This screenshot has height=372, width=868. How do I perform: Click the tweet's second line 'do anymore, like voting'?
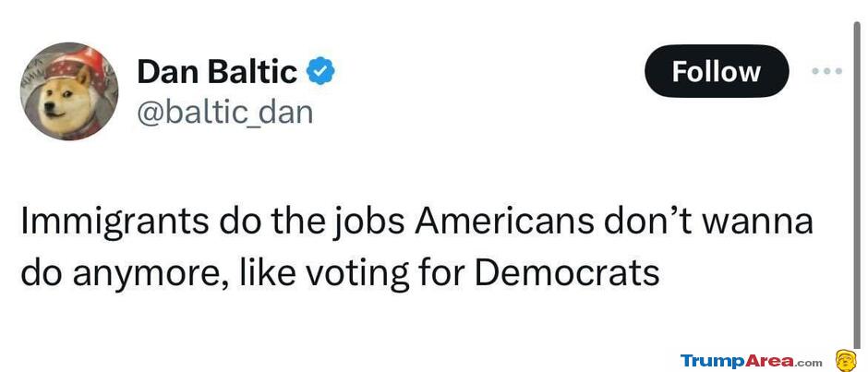(341, 273)
